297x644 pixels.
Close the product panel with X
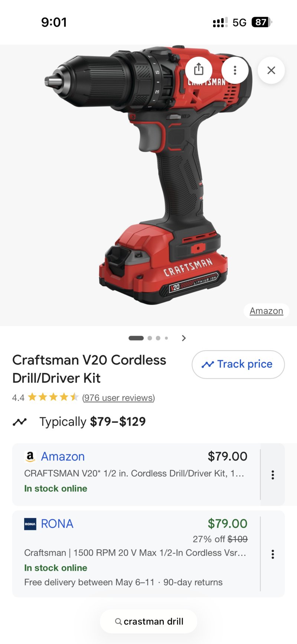[271, 70]
